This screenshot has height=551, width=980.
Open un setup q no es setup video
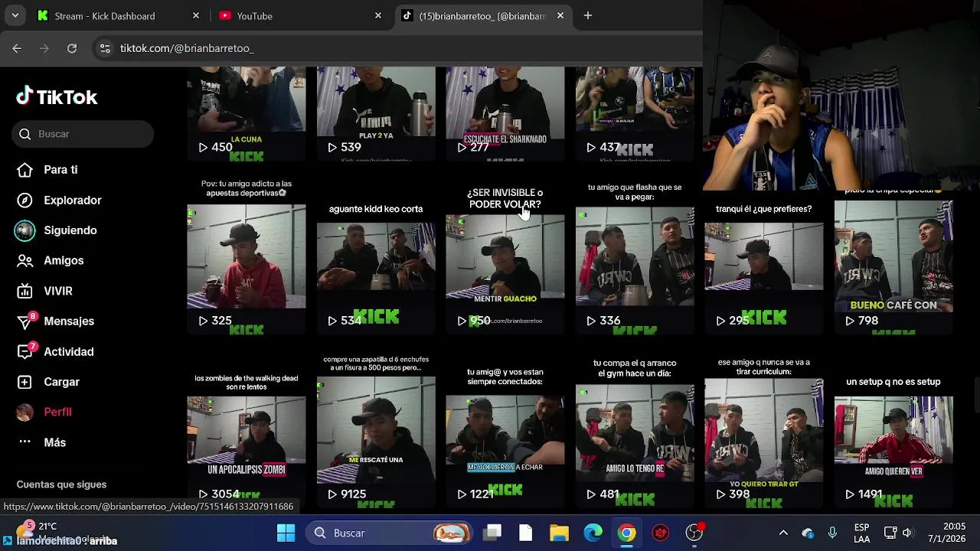click(x=893, y=430)
